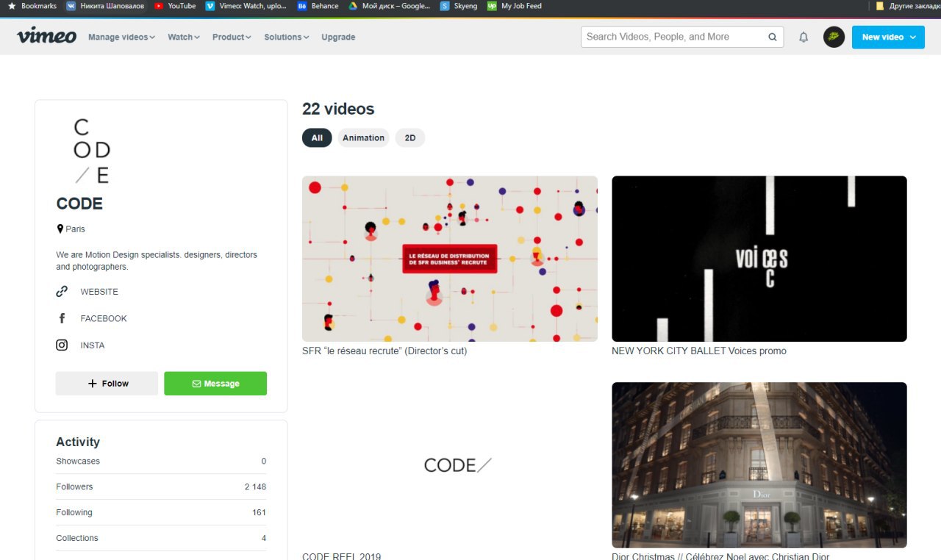This screenshot has height=560, width=941.
Task: Click the CODE profile name heading
Action: (x=79, y=204)
